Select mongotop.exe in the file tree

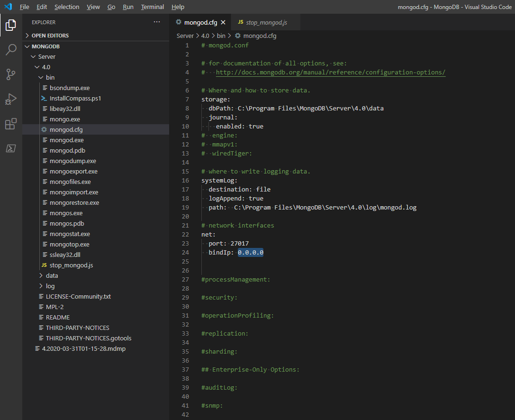click(x=96, y=244)
